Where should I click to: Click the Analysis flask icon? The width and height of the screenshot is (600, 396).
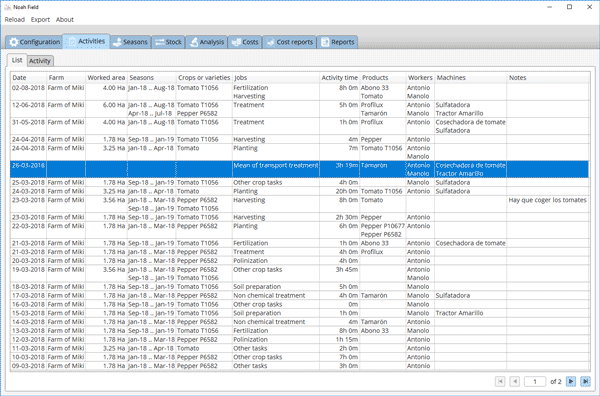click(194, 42)
